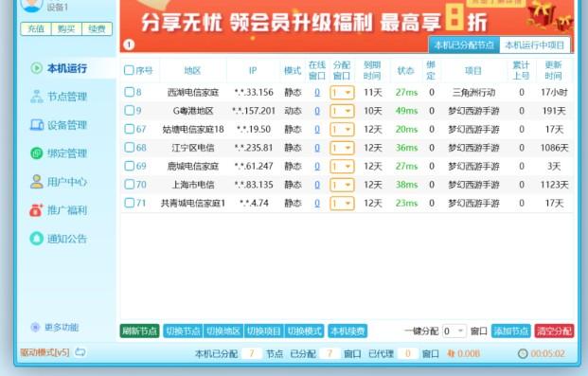
Task: Click the 已代理 窗口 count field
Action: point(408,353)
